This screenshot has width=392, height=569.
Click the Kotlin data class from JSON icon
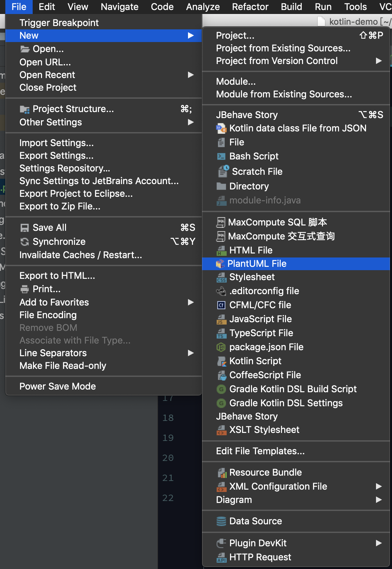click(x=221, y=128)
